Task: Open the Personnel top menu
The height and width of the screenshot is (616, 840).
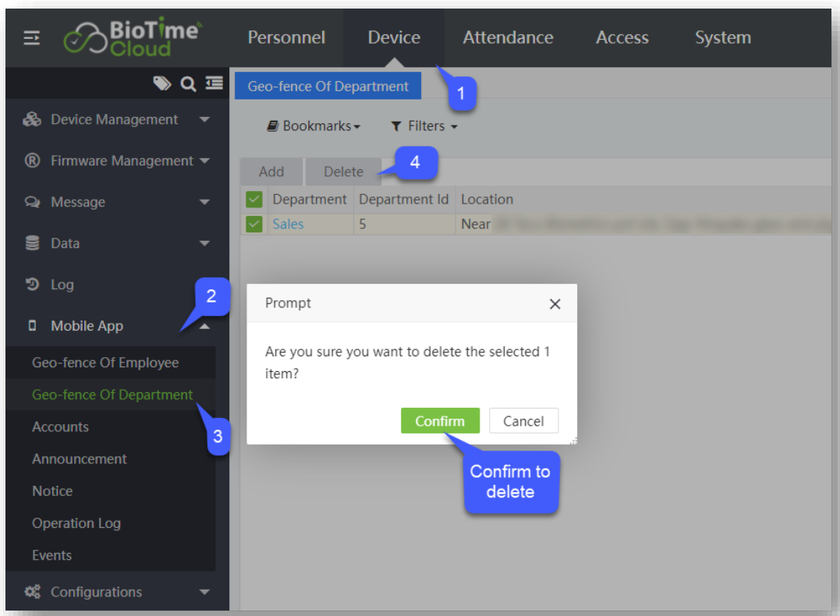Action: pos(286,37)
